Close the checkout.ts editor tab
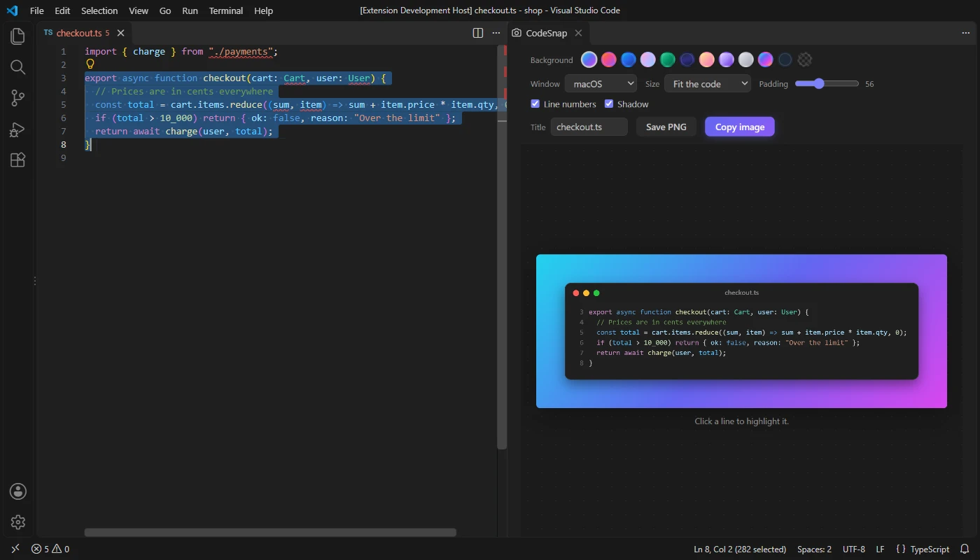 pos(121,33)
